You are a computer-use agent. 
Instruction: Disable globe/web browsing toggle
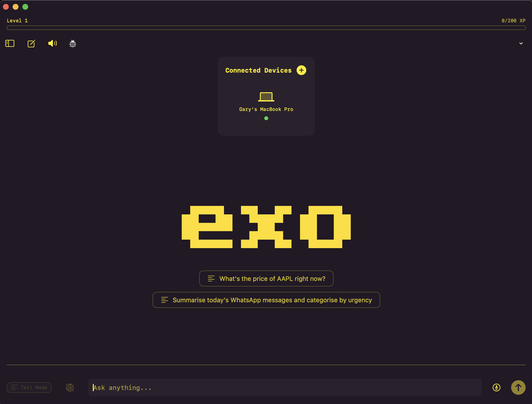pyautogui.click(x=70, y=387)
